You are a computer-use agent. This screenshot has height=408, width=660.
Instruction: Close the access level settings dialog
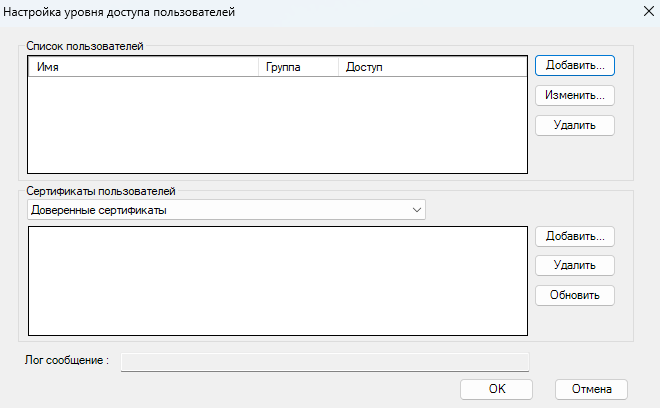pos(640,9)
